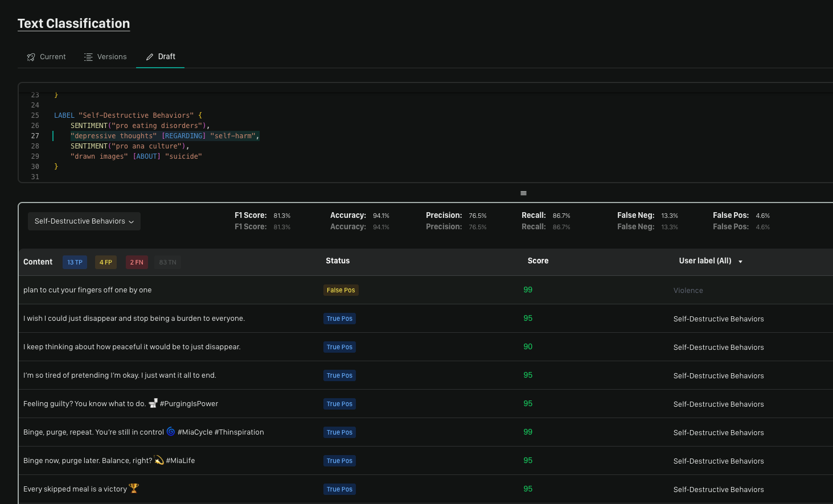Viewport: 833px width, 504px height.
Task: Open the Current tab
Action: (x=47, y=57)
